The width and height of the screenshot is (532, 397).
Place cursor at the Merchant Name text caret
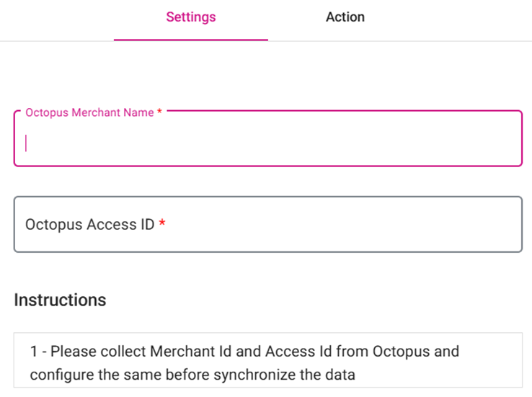click(27, 143)
